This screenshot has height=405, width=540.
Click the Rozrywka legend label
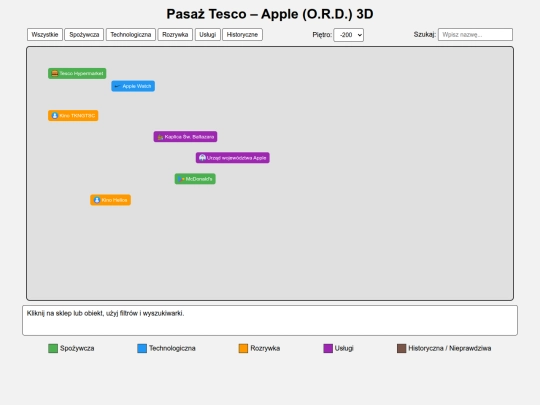point(265,348)
